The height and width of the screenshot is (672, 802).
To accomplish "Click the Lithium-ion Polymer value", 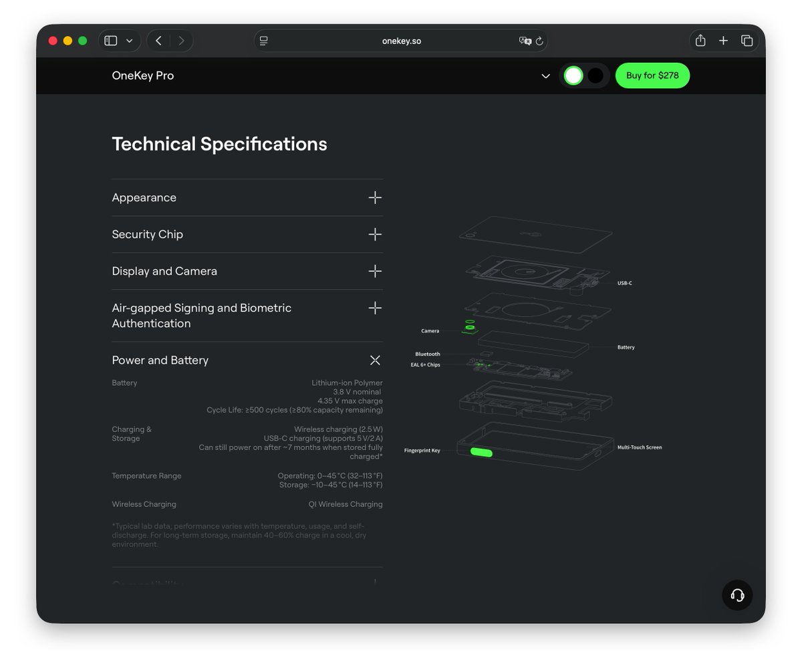I will [x=347, y=383].
